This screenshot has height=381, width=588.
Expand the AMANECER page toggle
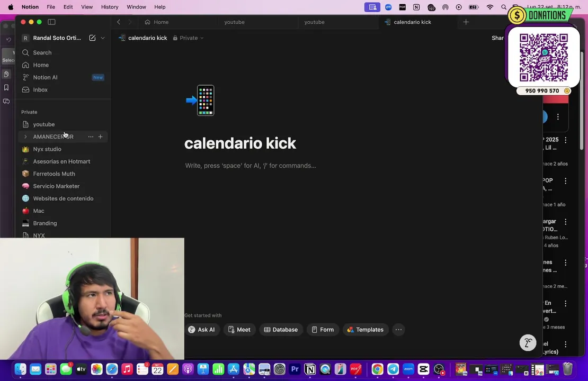(x=25, y=137)
